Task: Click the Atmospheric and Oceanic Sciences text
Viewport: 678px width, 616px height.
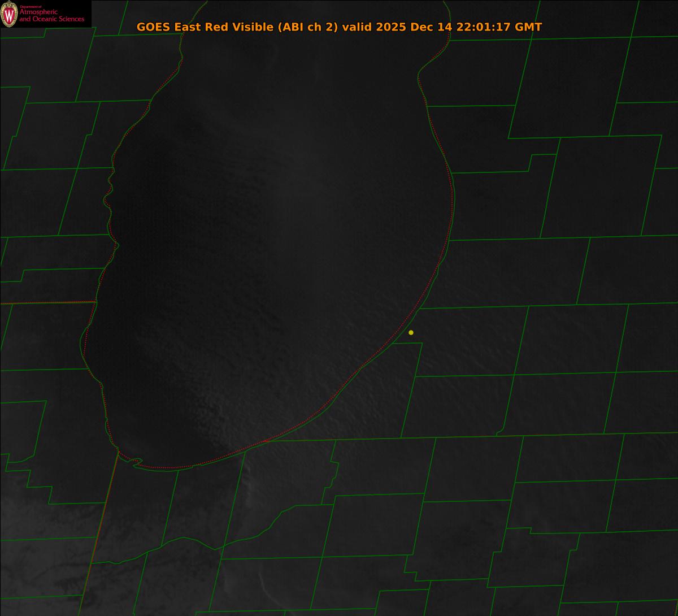Action: pyautogui.click(x=52, y=16)
